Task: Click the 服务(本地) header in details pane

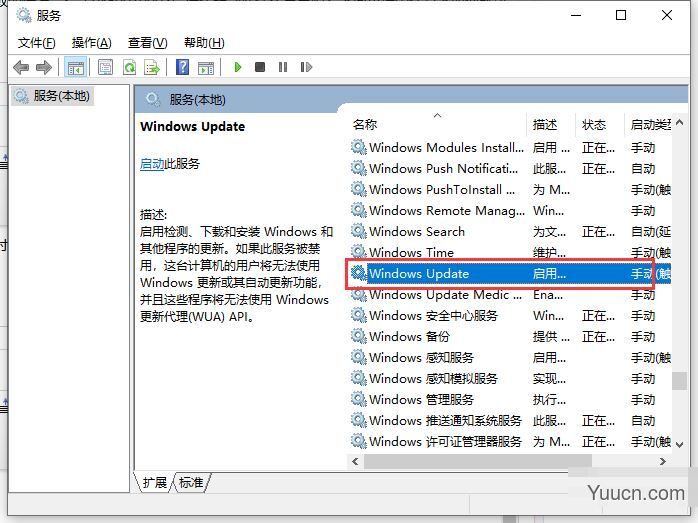Action: pos(197,99)
